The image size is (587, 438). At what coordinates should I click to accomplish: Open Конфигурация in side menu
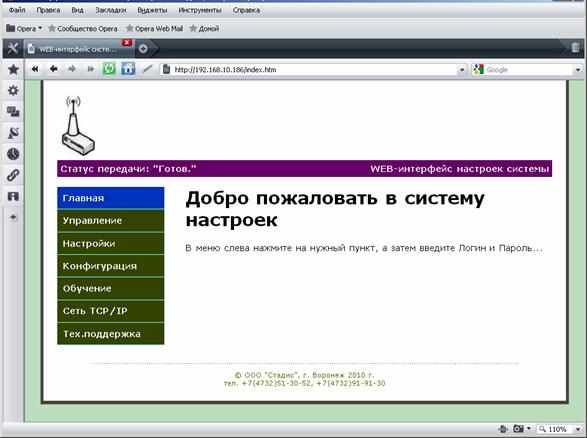click(110, 266)
